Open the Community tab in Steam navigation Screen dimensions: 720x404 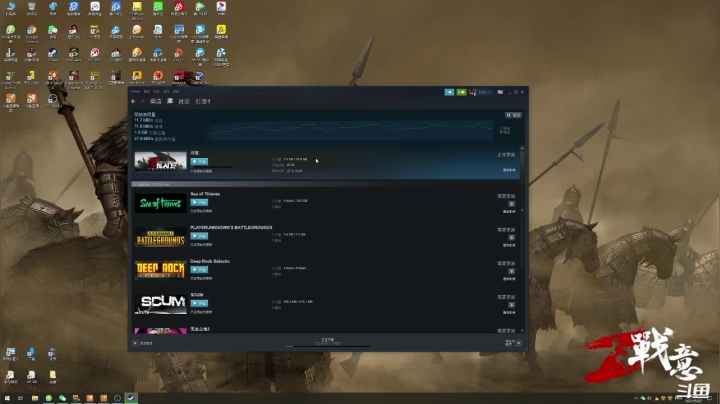click(x=184, y=101)
